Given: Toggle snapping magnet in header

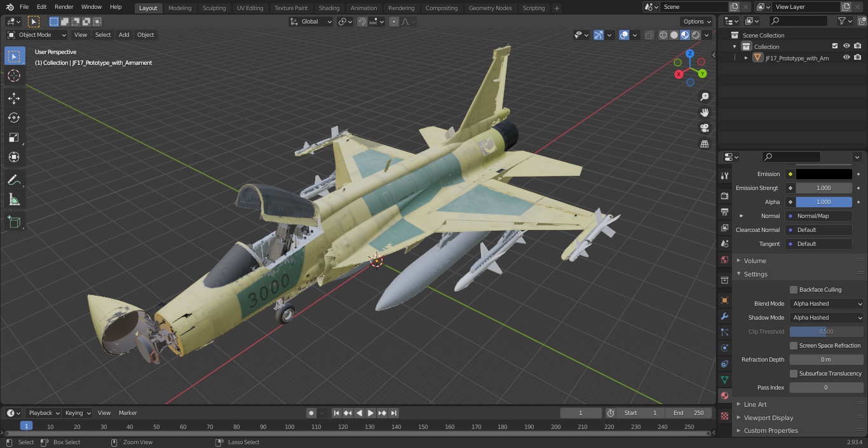Looking at the screenshot, I should [362, 22].
